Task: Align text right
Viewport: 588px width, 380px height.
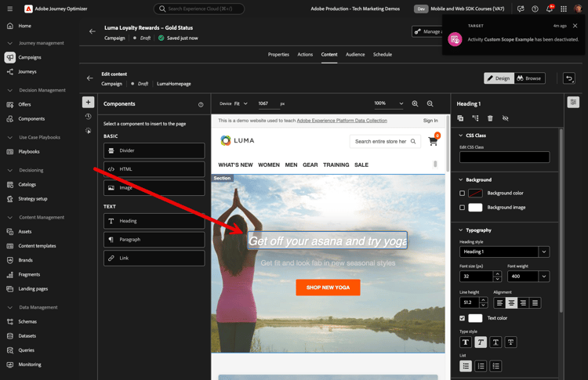Action: coord(523,302)
